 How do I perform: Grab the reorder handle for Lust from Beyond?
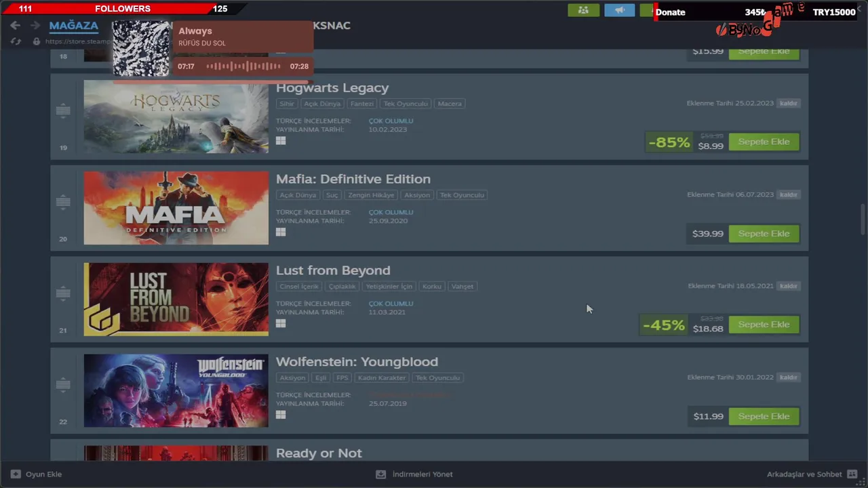coord(63,293)
